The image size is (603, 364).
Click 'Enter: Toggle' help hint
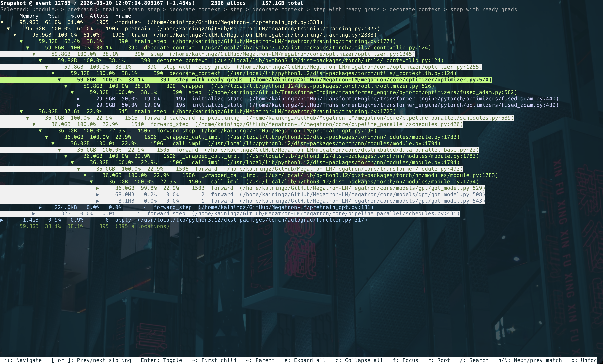(x=162, y=360)
